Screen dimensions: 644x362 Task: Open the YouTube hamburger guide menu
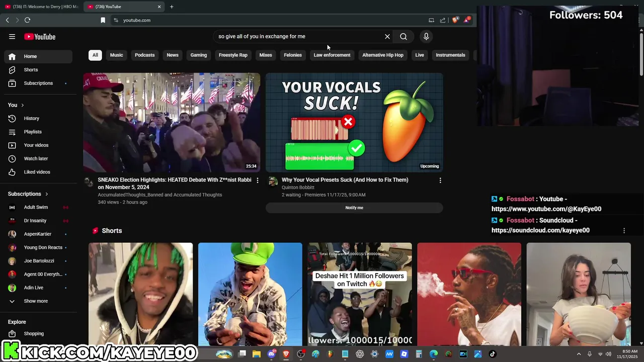12,37
